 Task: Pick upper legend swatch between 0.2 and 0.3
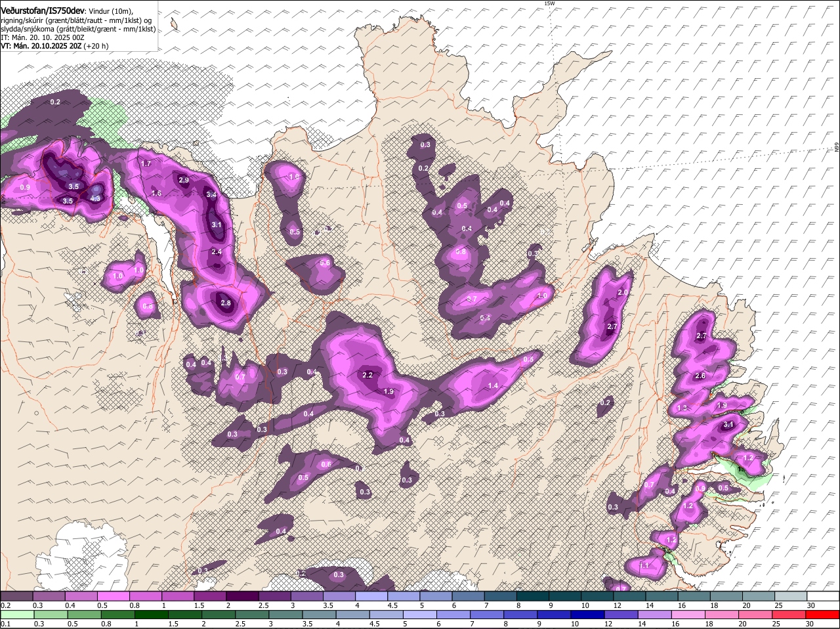(16, 596)
